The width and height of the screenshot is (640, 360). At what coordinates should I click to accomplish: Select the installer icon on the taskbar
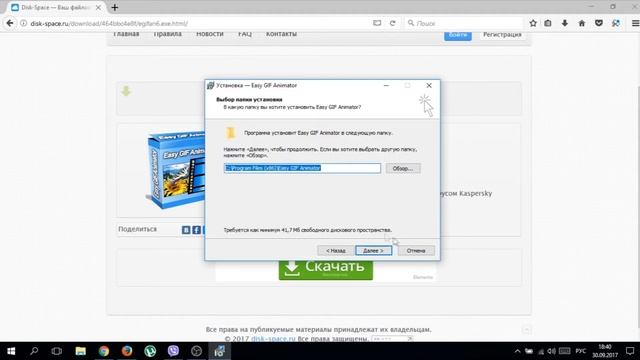pyautogui.click(x=220, y=351)
